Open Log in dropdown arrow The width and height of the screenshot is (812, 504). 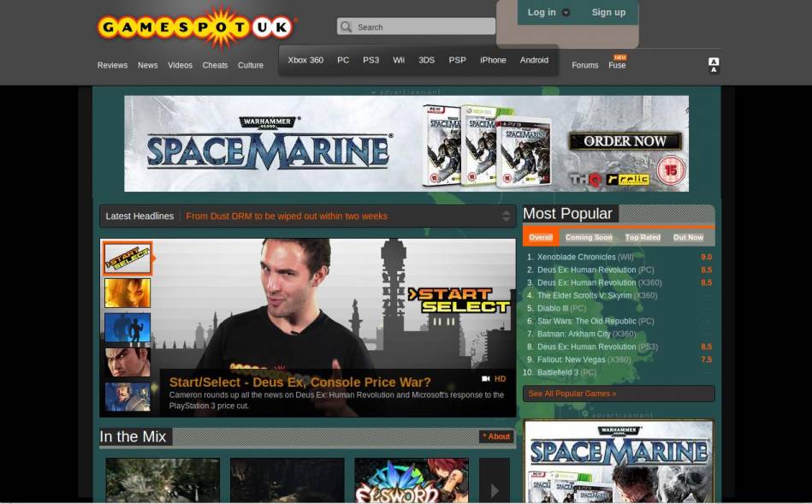pos(566,13)
